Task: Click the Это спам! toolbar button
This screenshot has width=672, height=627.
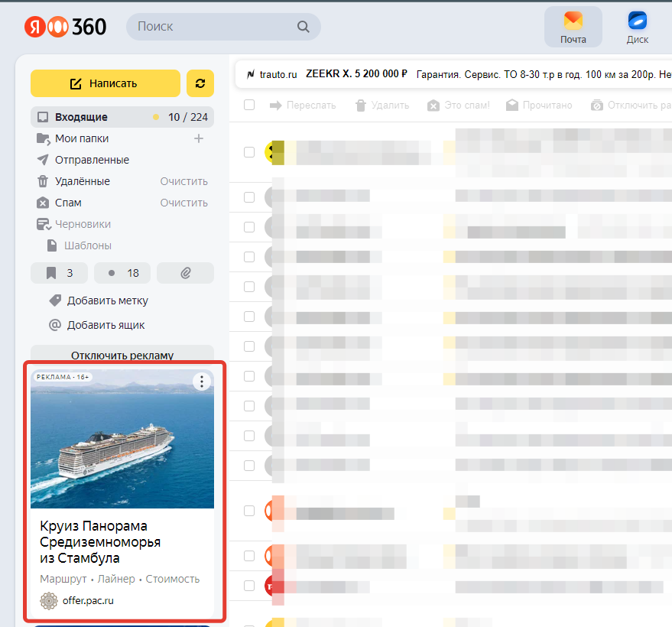Action: point(458,106)
